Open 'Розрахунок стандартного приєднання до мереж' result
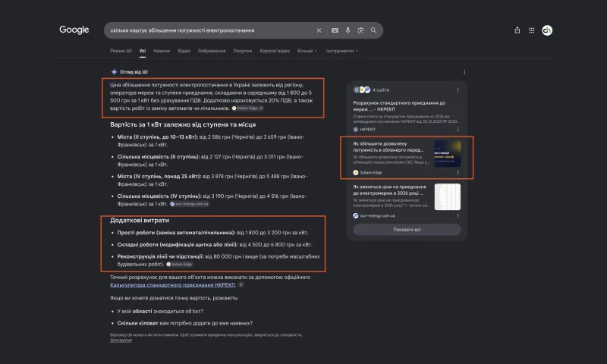Viewport: 607px width, 364px height. [399, 106]
